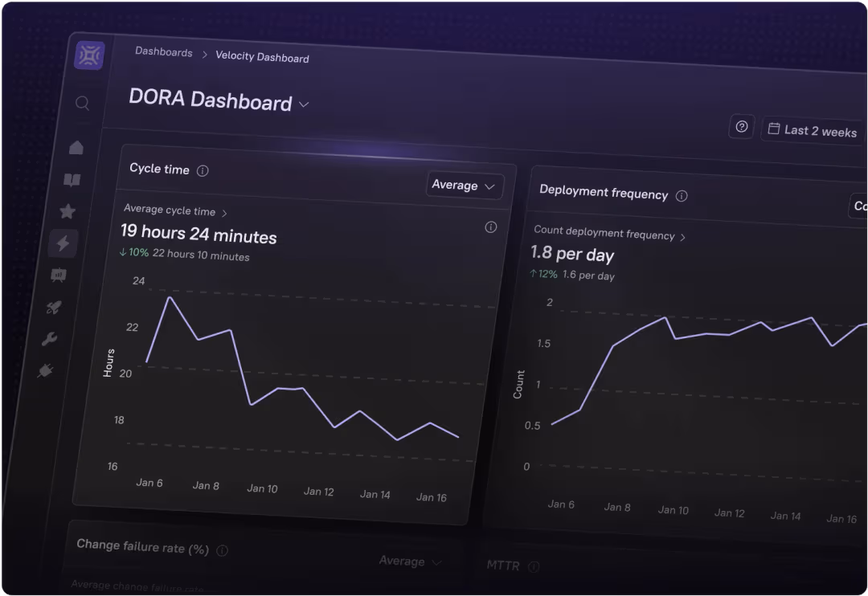Open the Last 2 weeks date range selector
868x596 pixels.
pyautogui.click(x=812, y=129)
